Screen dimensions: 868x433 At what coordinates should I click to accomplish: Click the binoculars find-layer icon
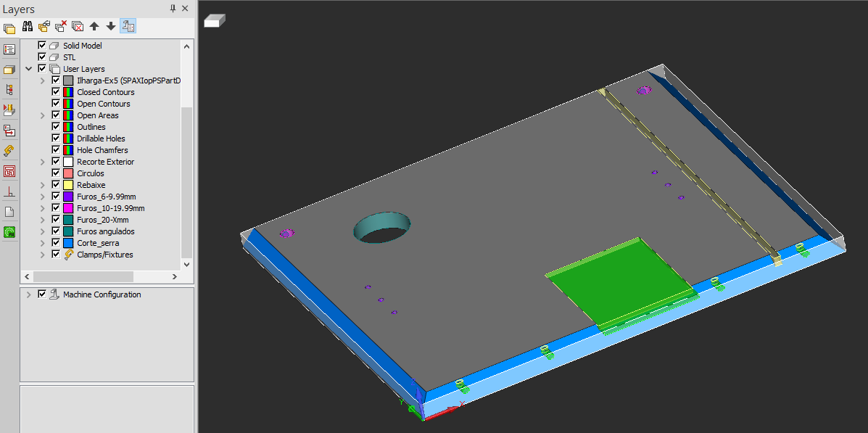pyautogui.click(x=28, y=27)
